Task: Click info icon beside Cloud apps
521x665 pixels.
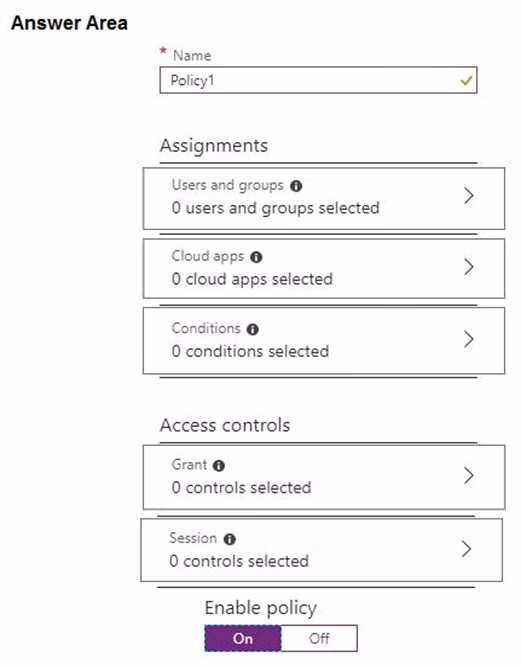Action: click(256, 257)
